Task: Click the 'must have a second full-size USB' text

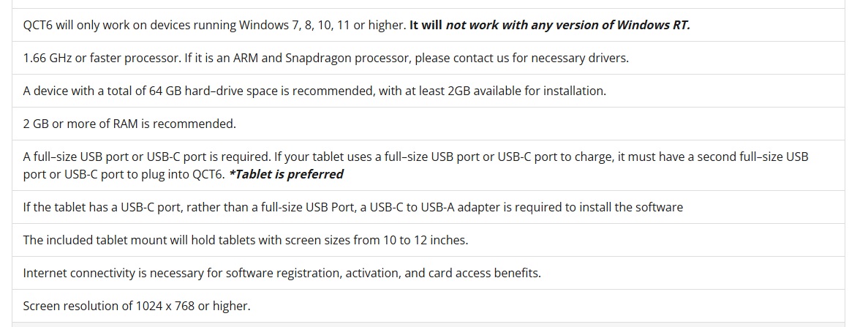Action: [724, 157]
